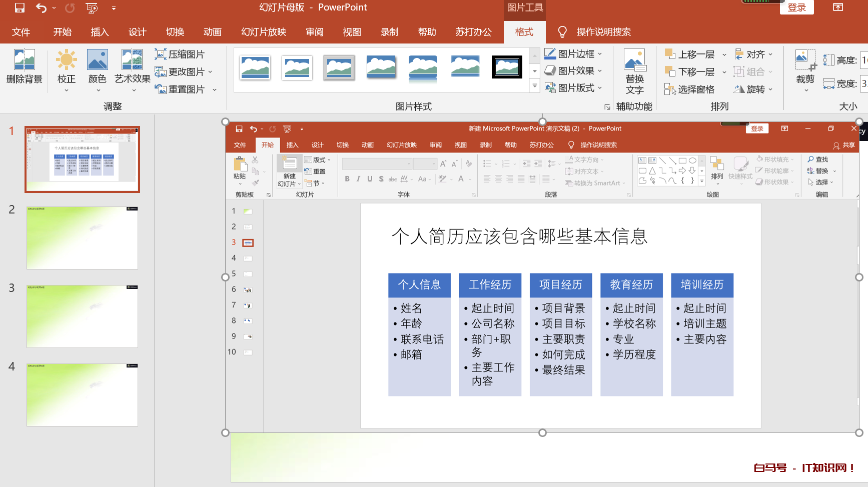
Task: Click the Height (高度) input field
Action: [863, 60]
